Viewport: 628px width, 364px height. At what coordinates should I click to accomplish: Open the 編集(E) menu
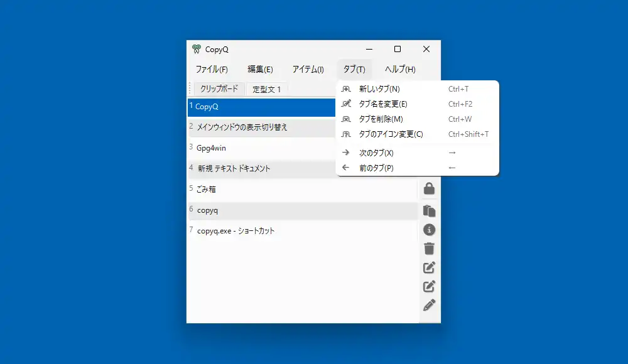pos(260,70)
